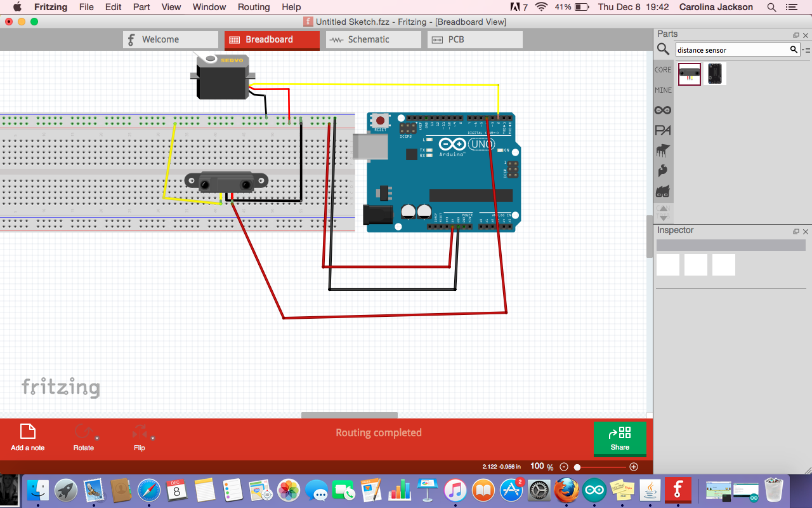Open the Routing menu

254,7
